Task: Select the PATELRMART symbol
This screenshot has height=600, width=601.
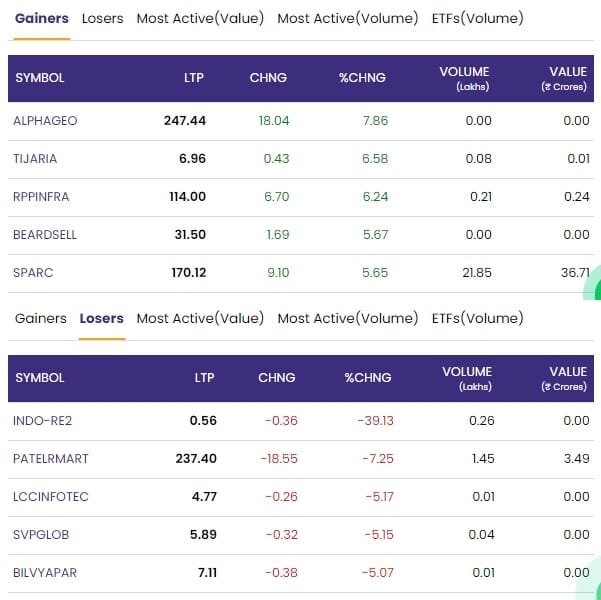Action: point(51,459)
